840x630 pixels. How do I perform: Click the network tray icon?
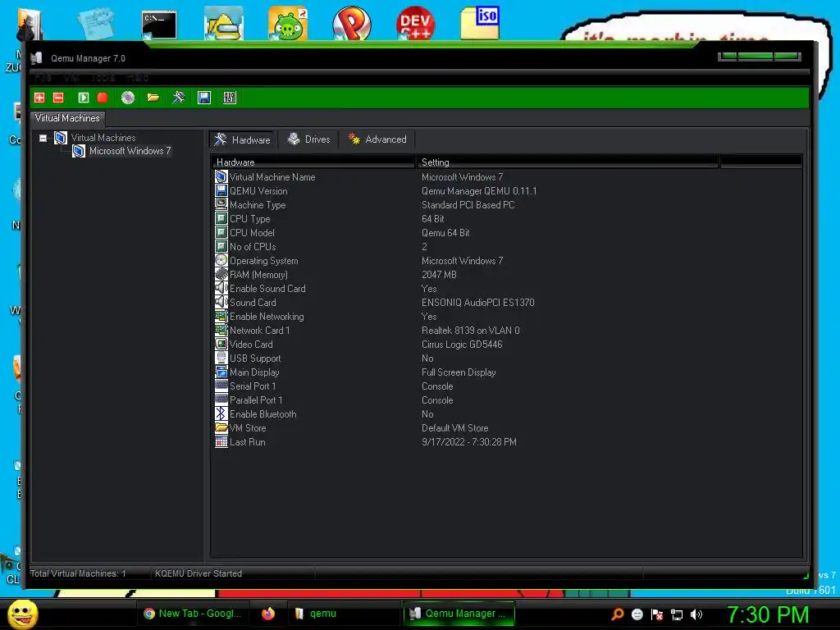click(x=677, y=614)
